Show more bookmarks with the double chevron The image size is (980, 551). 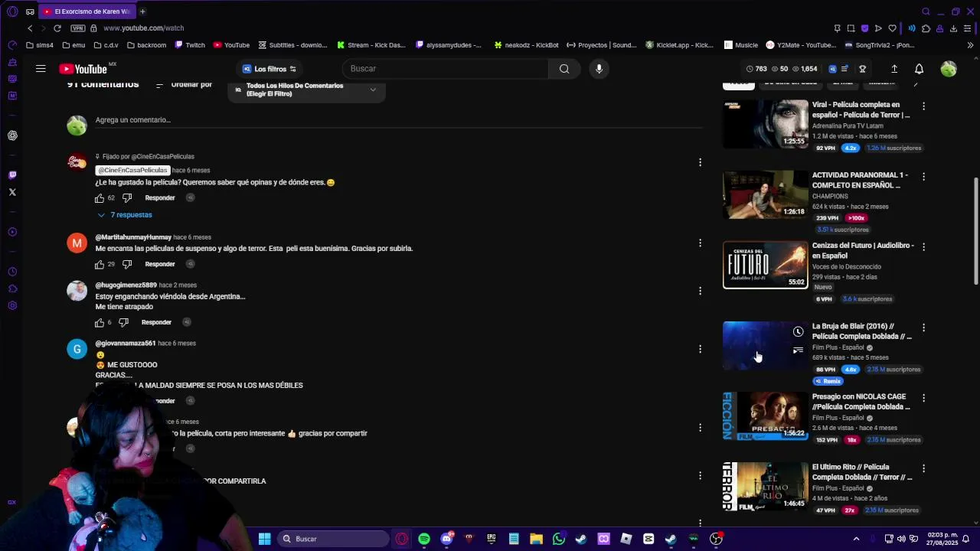click(970, 45)
